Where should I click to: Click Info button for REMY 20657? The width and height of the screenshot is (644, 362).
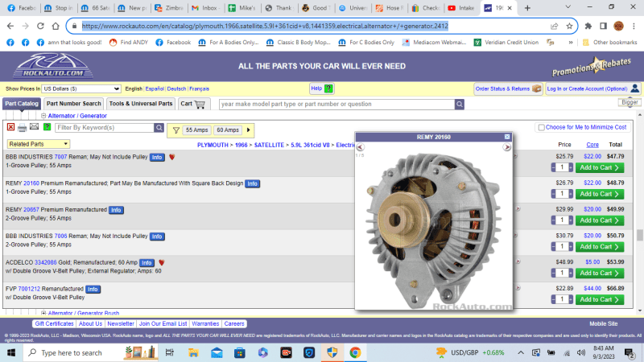(116, 210)
